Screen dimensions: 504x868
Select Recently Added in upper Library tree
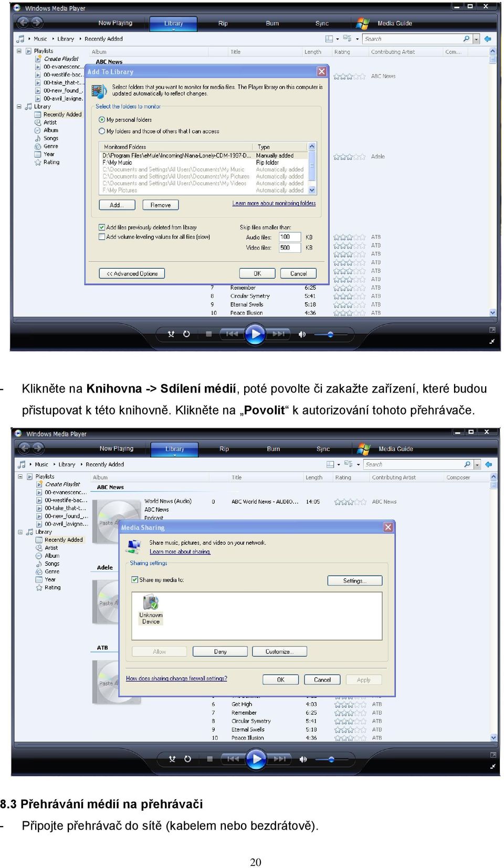[62, 114]
